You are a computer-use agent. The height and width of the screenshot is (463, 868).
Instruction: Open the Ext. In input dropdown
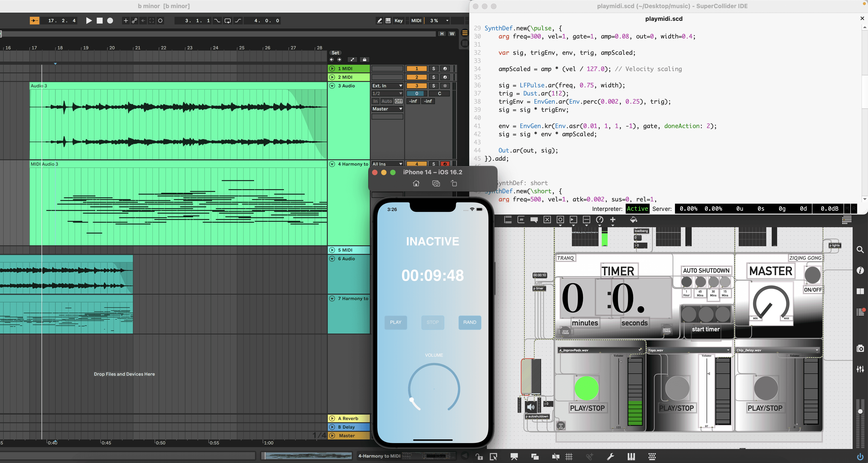387,86
